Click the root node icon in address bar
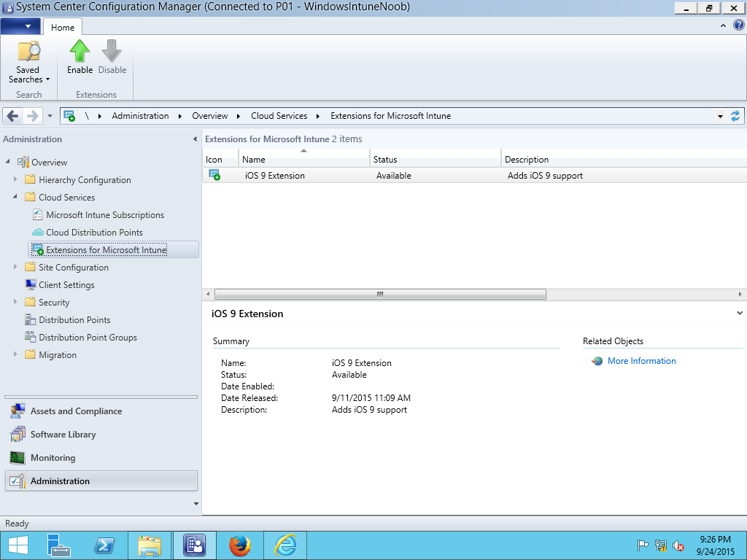 click(x=69, y=116)
